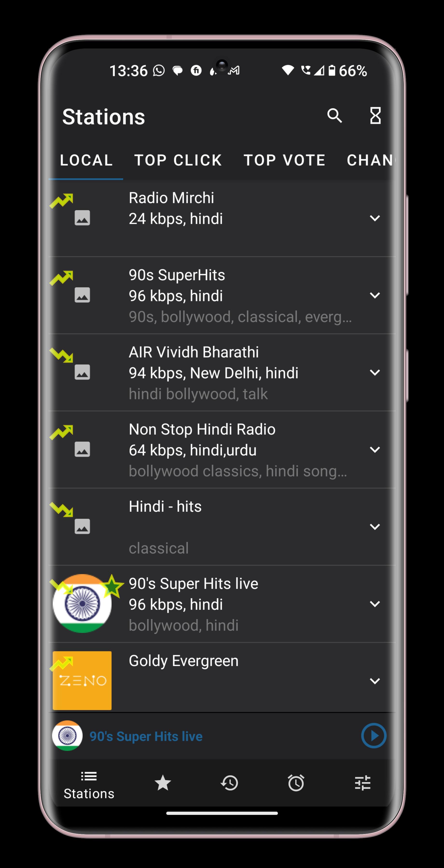Select the 90s SuperHits station name
Image resolution: width=444 pixels, height=868 pixels.
click(x=177, y=275)
